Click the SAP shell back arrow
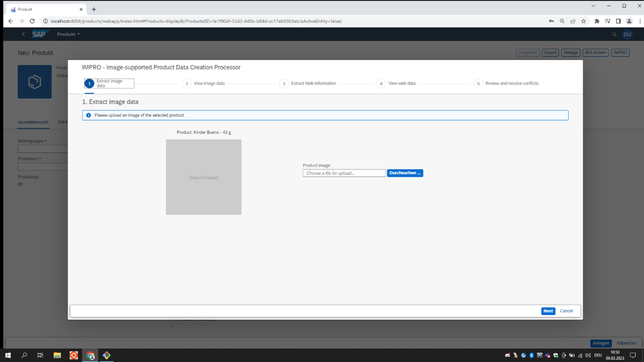The width and height of the screenshot is (644, 362). click(23, 34)
